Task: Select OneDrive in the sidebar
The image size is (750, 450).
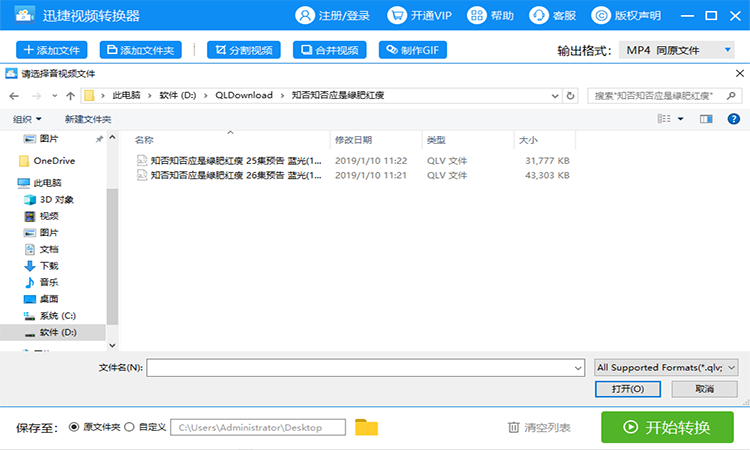Action: tap(47, 161)
